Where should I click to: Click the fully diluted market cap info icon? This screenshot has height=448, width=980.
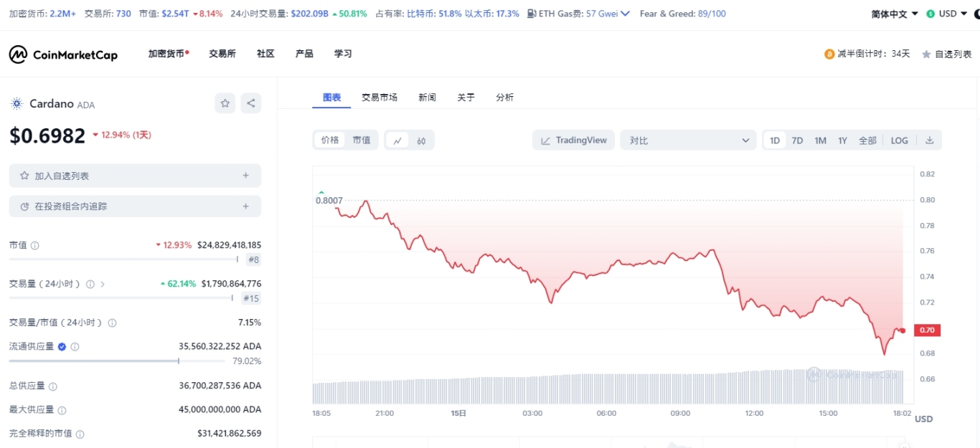(80, 434)
